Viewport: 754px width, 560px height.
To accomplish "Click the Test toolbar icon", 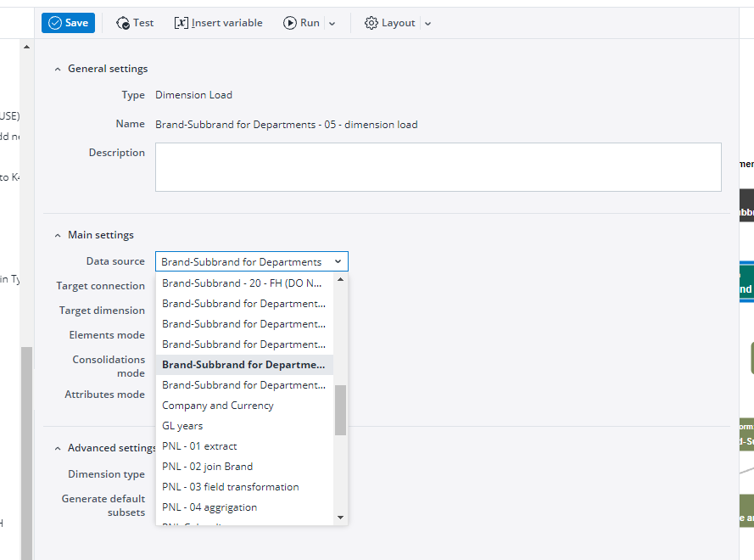I will pos(123,23).
